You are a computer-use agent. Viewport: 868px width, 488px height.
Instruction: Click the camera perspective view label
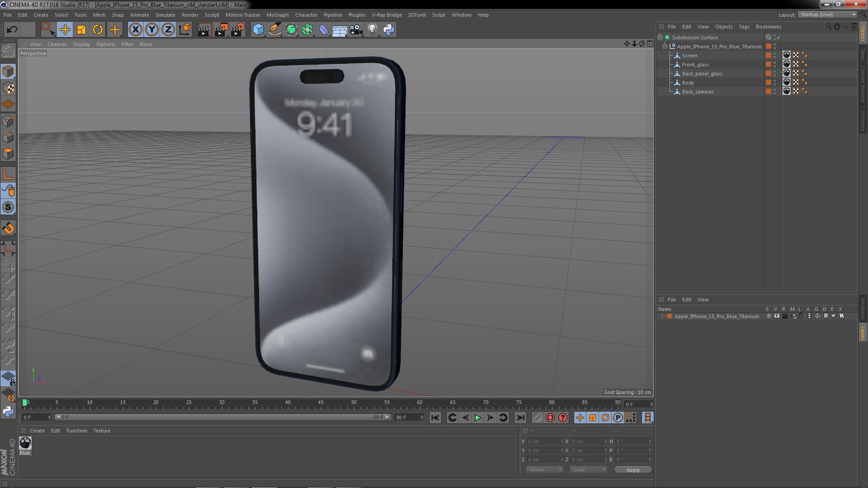(x=33, y=53)
